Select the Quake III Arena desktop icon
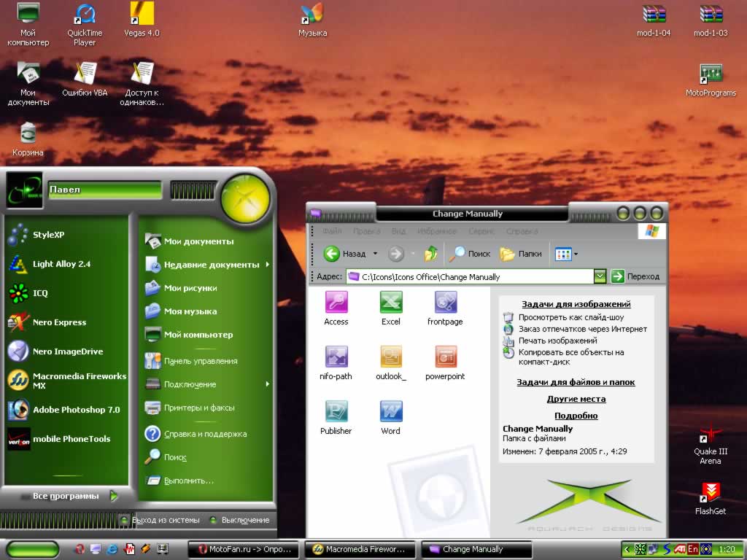 click(711, 443)
